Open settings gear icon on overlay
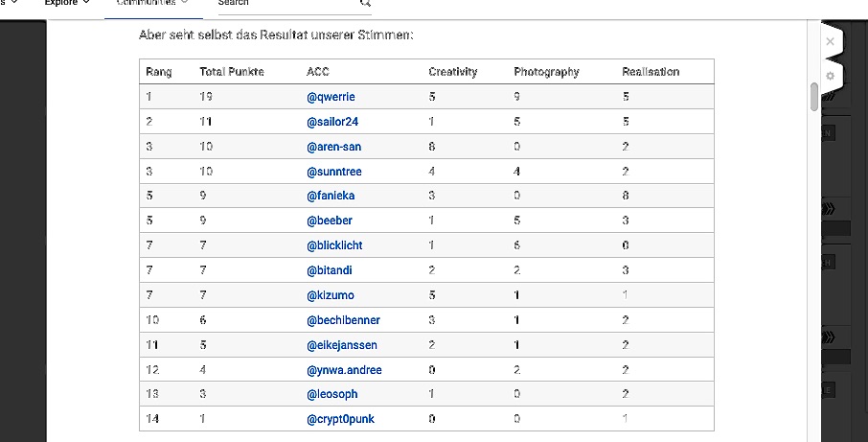Image resolution: width=868 pixels, height=442 pixels. 830,76
